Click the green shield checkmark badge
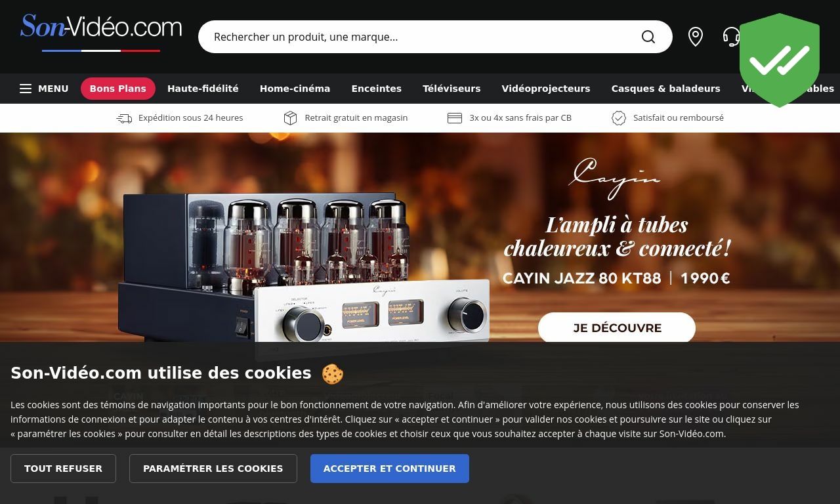This screenshot has height=504, width=840. (780, 60)
